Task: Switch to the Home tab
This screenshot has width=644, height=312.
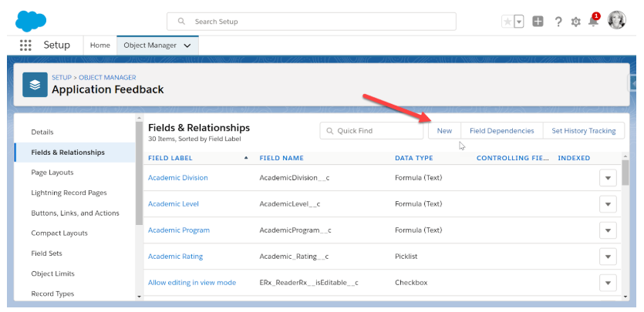Action: pyautogui.click(x=99, y=45)
